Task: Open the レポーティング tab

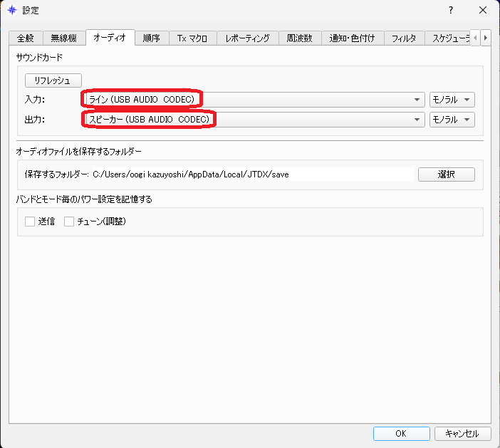Action: (x=248, y=38)
